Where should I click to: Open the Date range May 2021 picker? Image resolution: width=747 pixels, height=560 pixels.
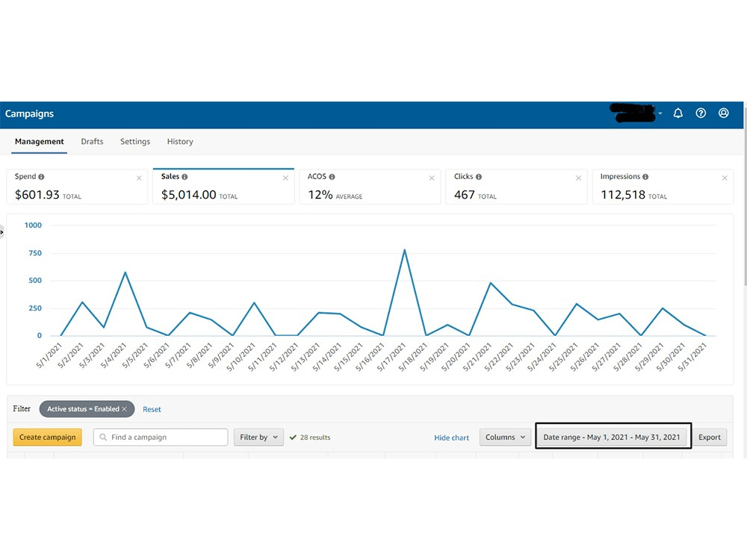[x=612, y=437]
